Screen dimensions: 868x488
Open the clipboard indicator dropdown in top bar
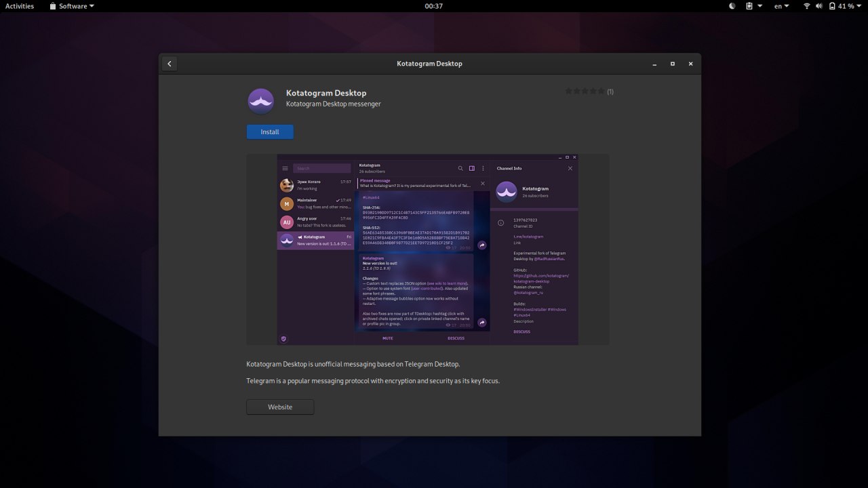754,6
